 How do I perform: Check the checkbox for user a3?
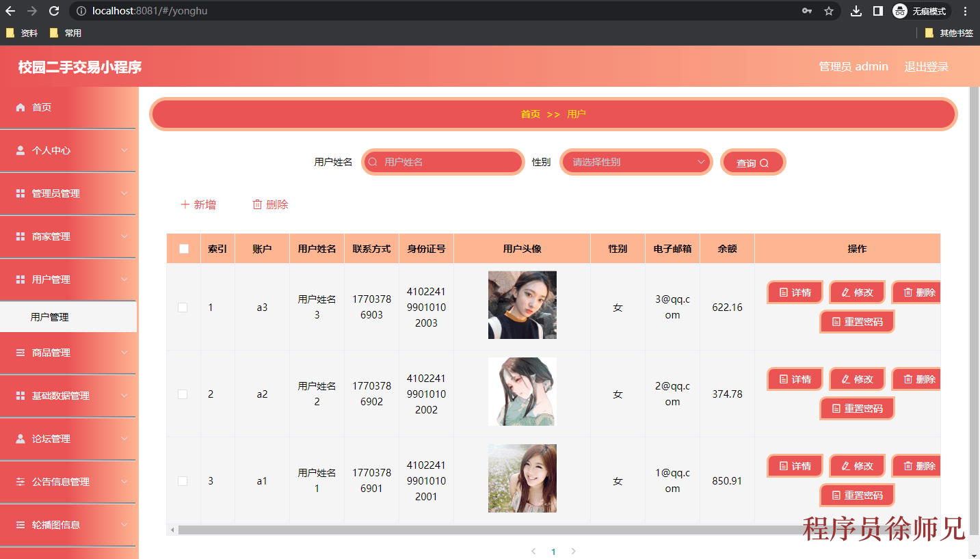pyautogui.click(x=183, y=308)
